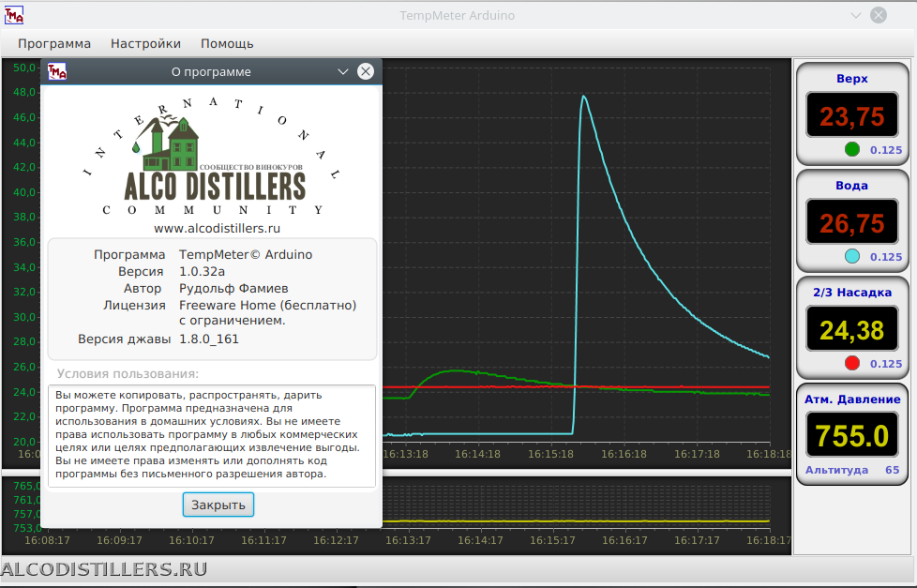Click the Альтитуда label
The height and width of the screenshot is (588, 917).
point(836,470)
